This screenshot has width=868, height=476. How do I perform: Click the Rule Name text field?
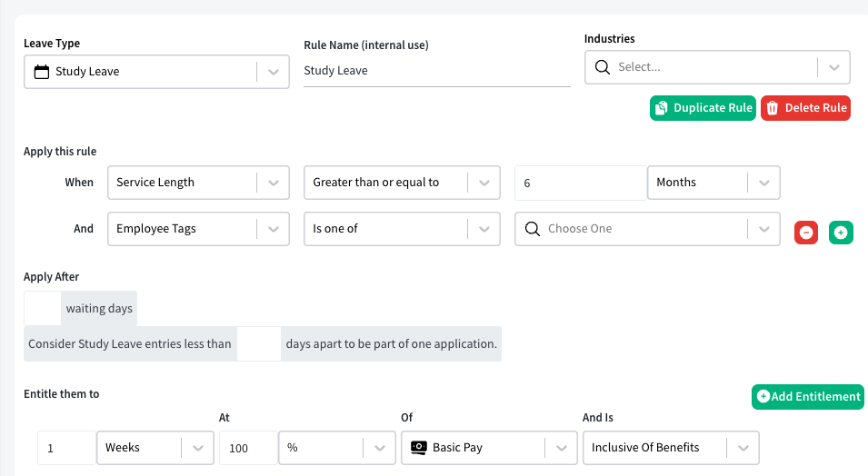(x=437, y=71)
